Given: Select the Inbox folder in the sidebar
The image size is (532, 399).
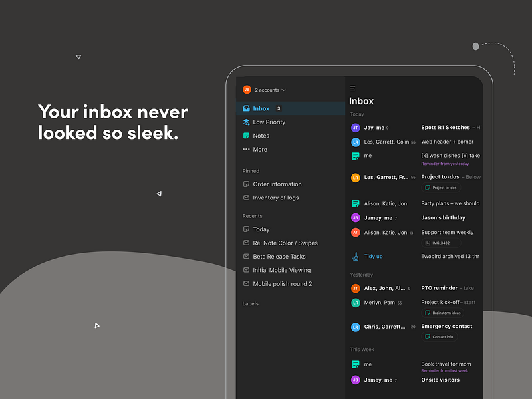Looking at the screenshot, I should tap(291, 108).
